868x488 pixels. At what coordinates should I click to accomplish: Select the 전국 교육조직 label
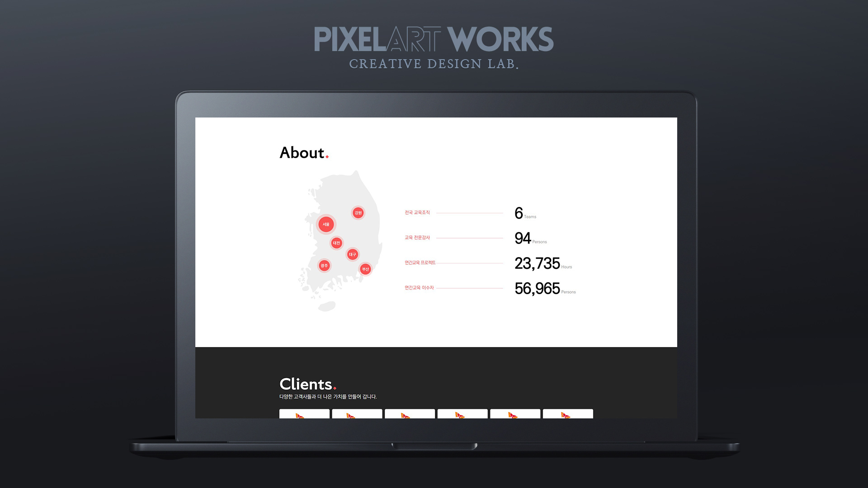[417, 212]
